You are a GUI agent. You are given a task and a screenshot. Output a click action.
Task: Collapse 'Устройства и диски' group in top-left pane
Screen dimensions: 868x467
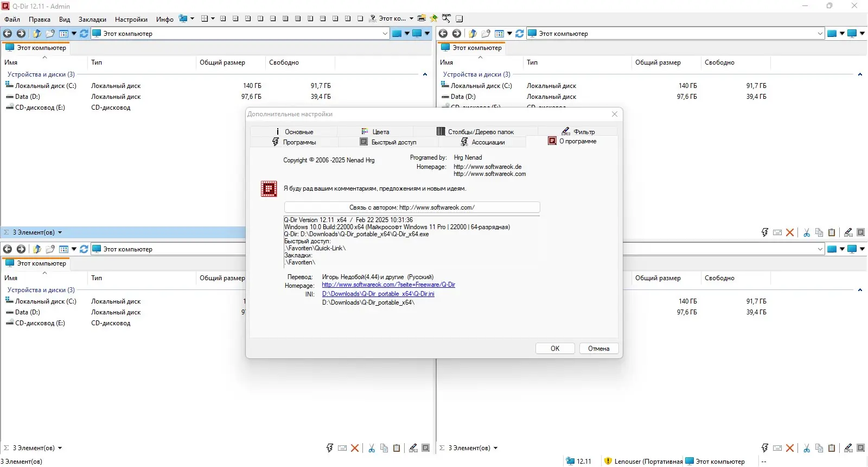pyautogui.click(x=425, y=74)
